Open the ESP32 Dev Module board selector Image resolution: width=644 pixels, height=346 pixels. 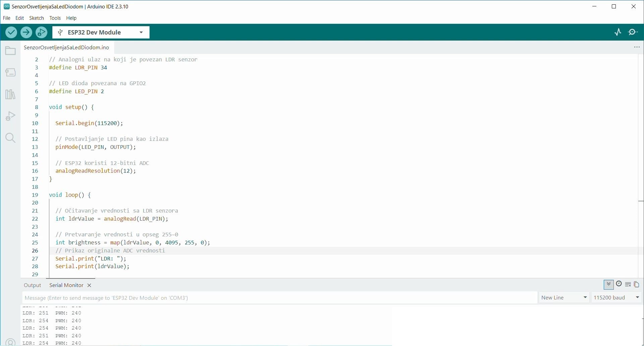click(101, 33)
